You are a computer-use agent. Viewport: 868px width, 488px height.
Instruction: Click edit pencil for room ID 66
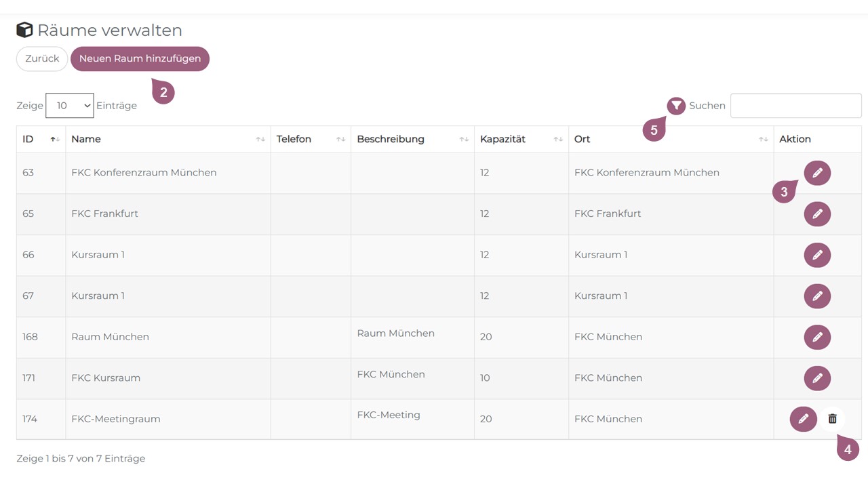point(817,255)
